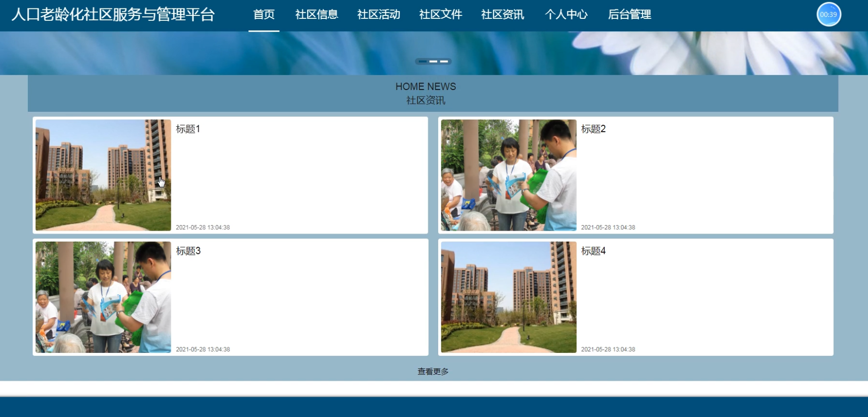
Task: Click the timestamp under 标题1
Action: 203,228
